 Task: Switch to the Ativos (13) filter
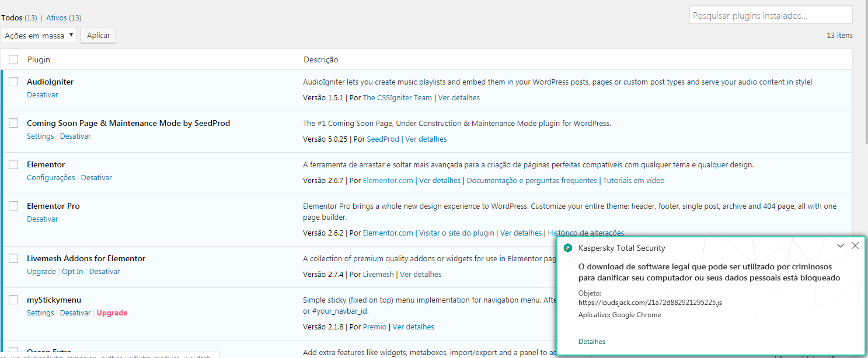[64, 18]
